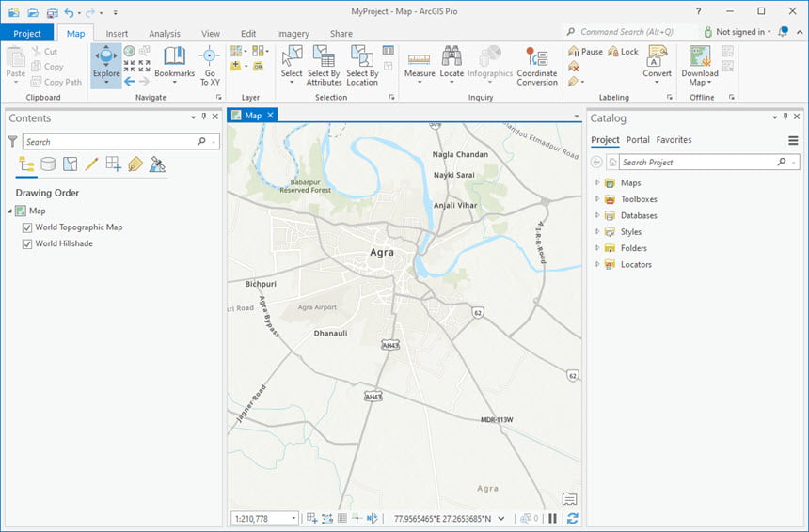Uncheck World Hillshade layer
809x532 pixels.
tap(27, 243)
